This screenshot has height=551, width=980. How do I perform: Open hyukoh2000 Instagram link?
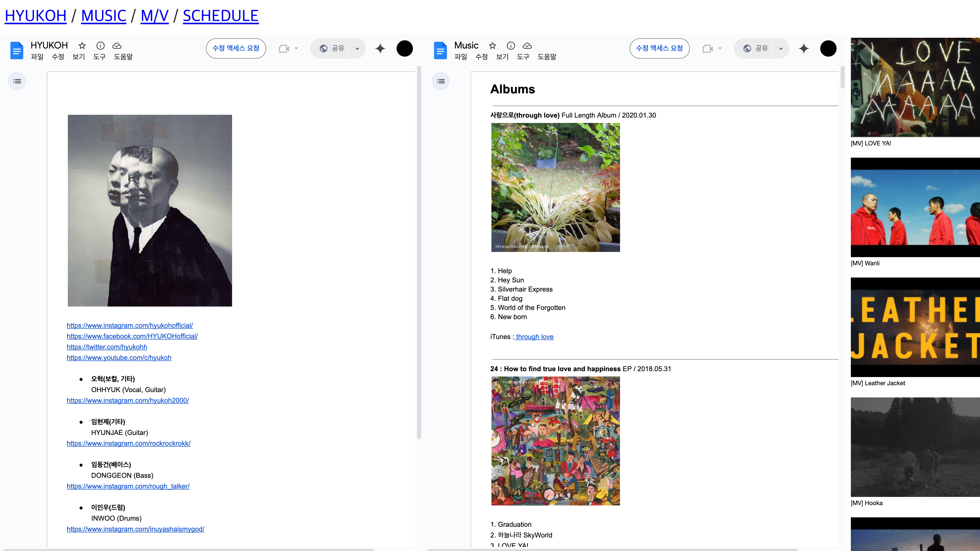tap(128, 400)
